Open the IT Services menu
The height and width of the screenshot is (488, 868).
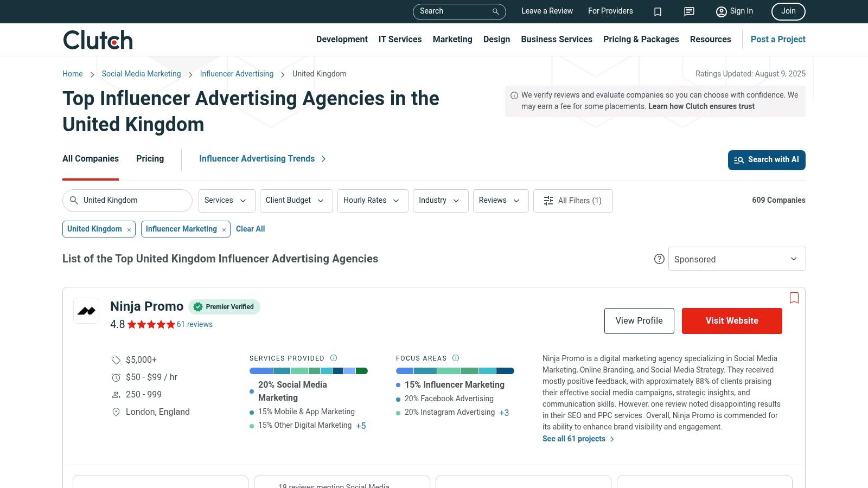[x=400, y=39]
